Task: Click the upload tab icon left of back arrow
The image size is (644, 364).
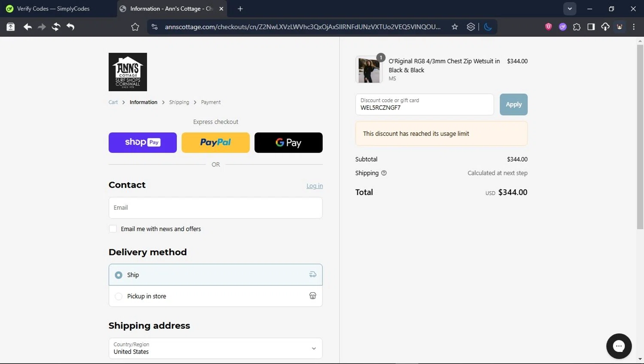Action: [11, 27]
